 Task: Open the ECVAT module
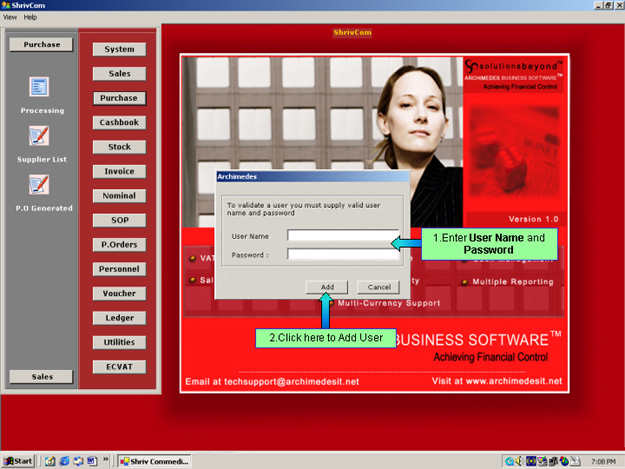click(x=119, y=367)
